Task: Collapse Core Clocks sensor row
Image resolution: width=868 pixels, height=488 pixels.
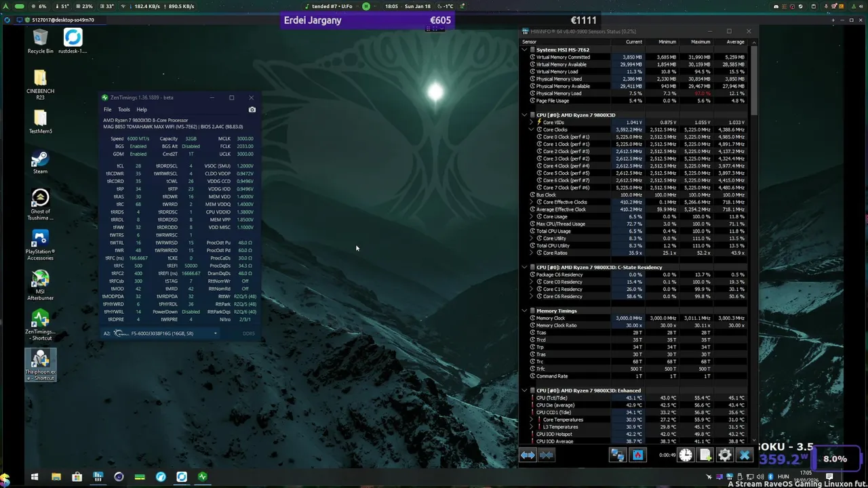Action: [532, 129]
